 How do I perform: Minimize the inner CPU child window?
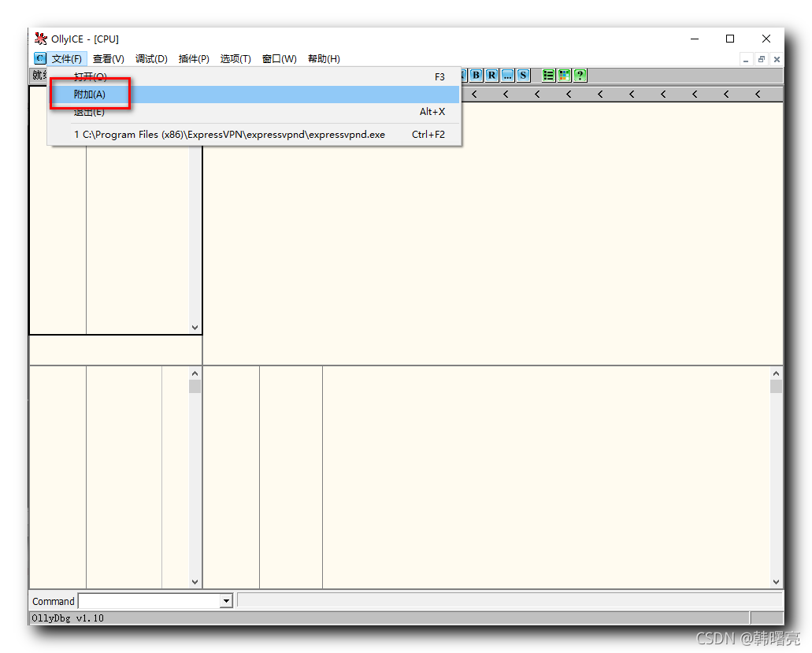coord(746,60)
